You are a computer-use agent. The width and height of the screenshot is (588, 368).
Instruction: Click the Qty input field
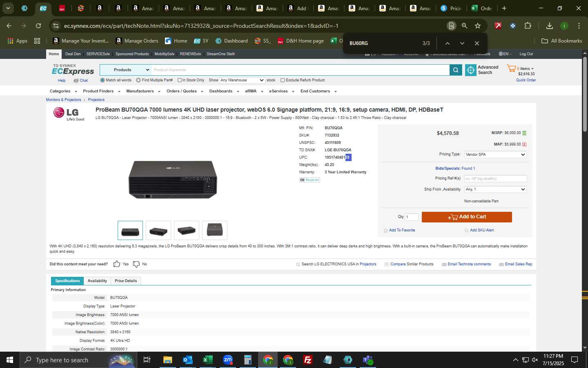point(412,217)
